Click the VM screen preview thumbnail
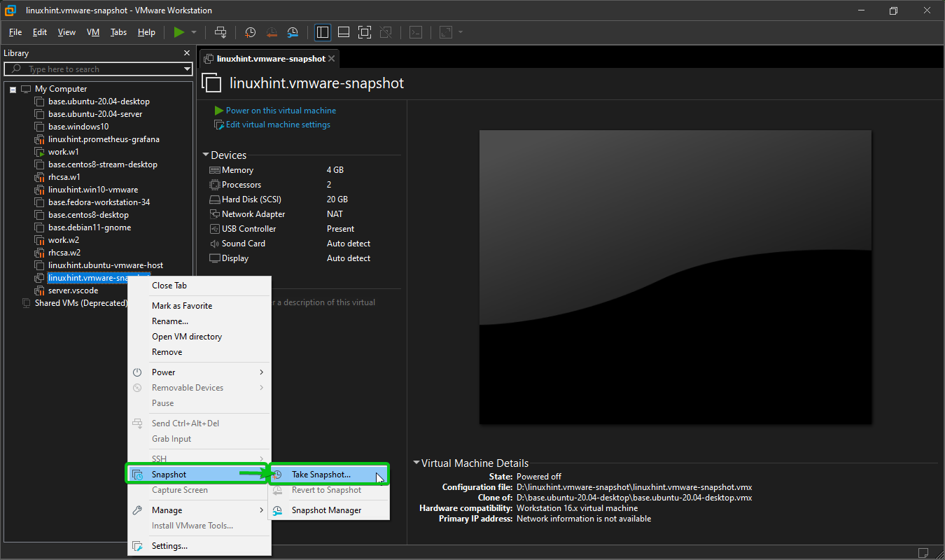Viewport: 945px width, 560px height. 675,277
